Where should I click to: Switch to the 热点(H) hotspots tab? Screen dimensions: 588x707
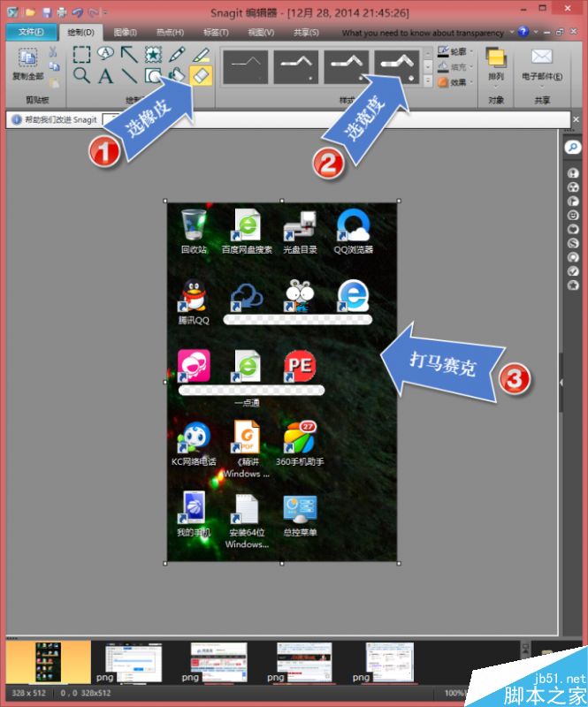(x=170, y=33)
